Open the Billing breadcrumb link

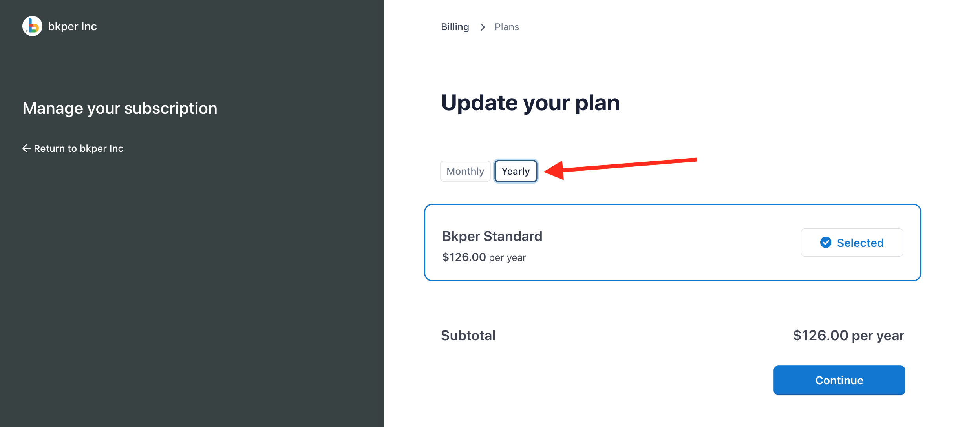[455, 27]
